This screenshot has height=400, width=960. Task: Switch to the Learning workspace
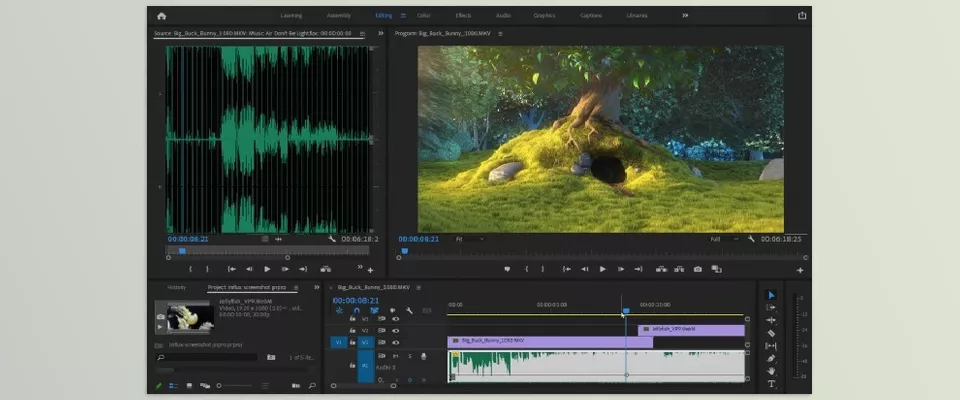point(291,15)
